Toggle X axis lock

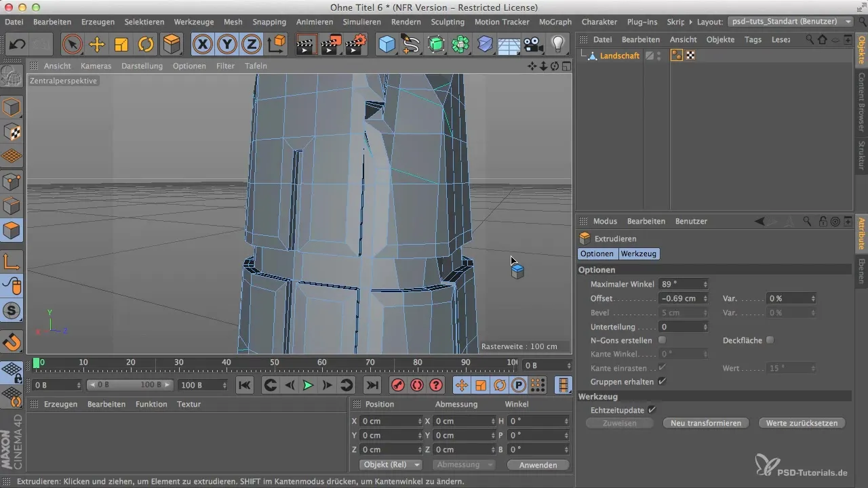[x=202, y=45]
